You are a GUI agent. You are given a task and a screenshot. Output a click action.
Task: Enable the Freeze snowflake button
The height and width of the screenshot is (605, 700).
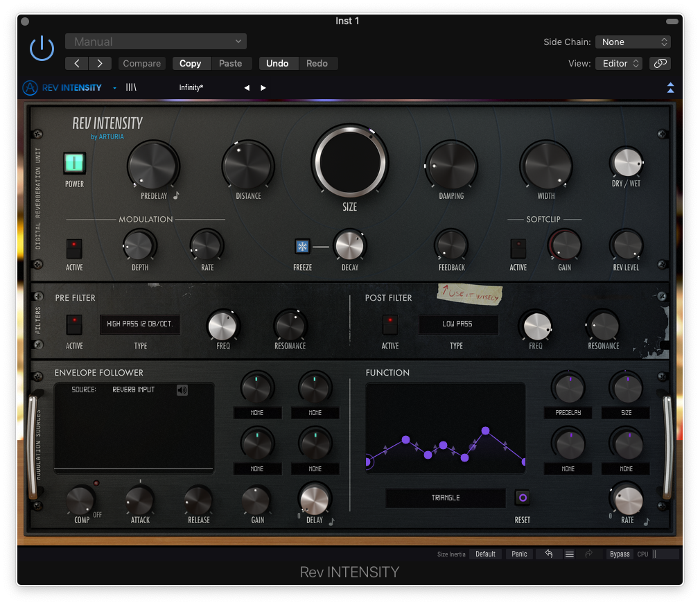[302, 246]
